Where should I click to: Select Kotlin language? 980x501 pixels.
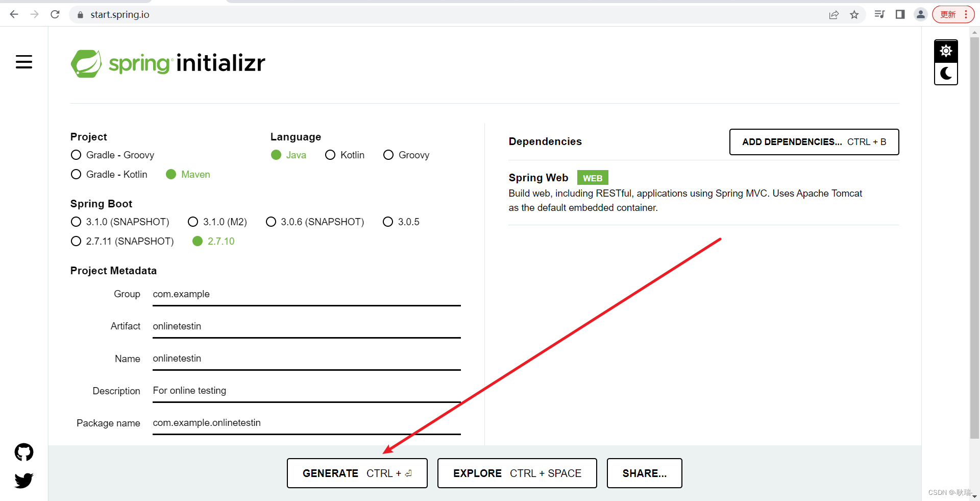pos(345,155)
